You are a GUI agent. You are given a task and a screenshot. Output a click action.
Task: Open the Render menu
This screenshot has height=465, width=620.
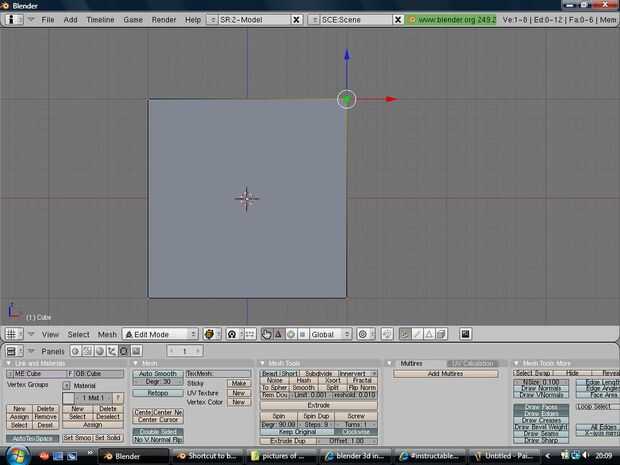[164, 19]
